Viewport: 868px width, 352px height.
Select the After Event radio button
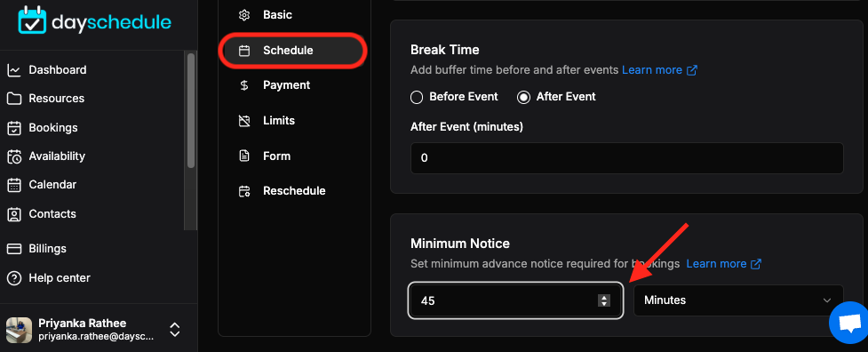point(523,98)
